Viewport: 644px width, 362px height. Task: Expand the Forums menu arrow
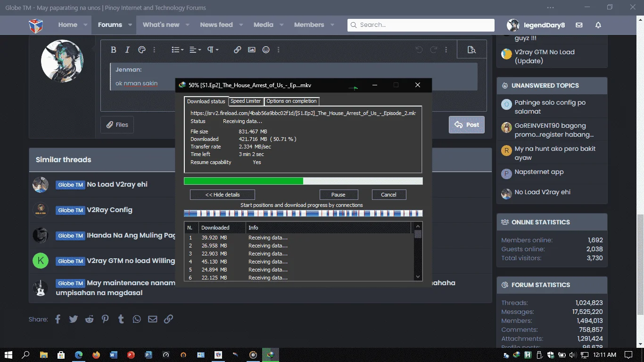131,25
